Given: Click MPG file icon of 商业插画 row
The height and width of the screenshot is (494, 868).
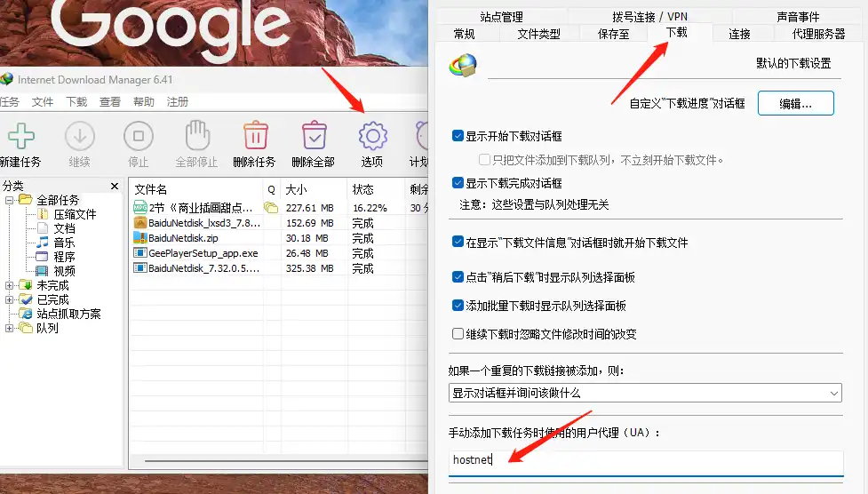Looking at the screenshot, I should pos(140,208).
